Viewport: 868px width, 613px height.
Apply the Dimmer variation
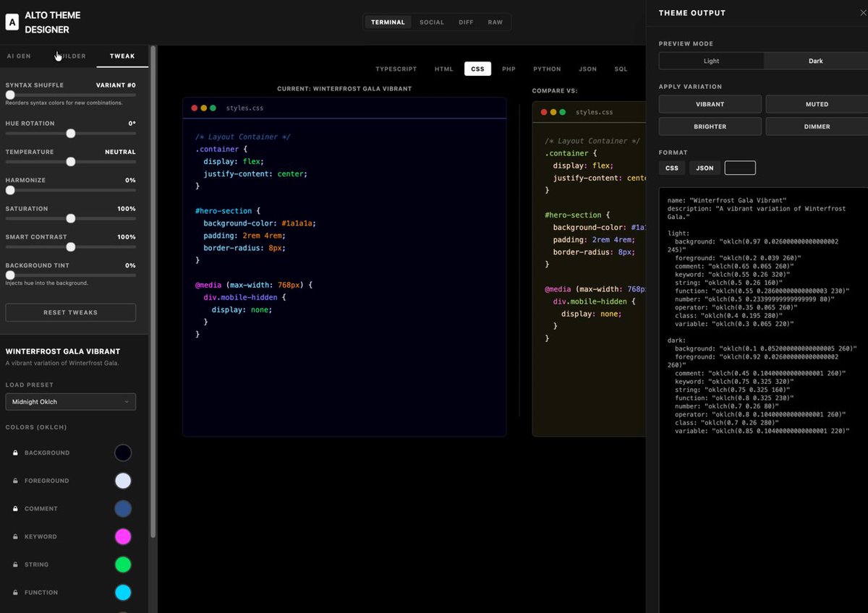(x=817, y=127)
